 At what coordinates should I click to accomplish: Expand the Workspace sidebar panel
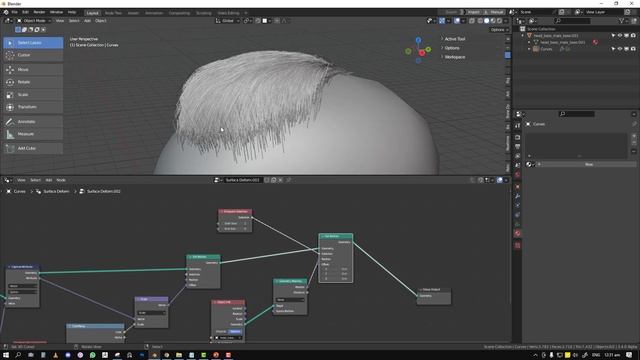(x=454, y=57)
